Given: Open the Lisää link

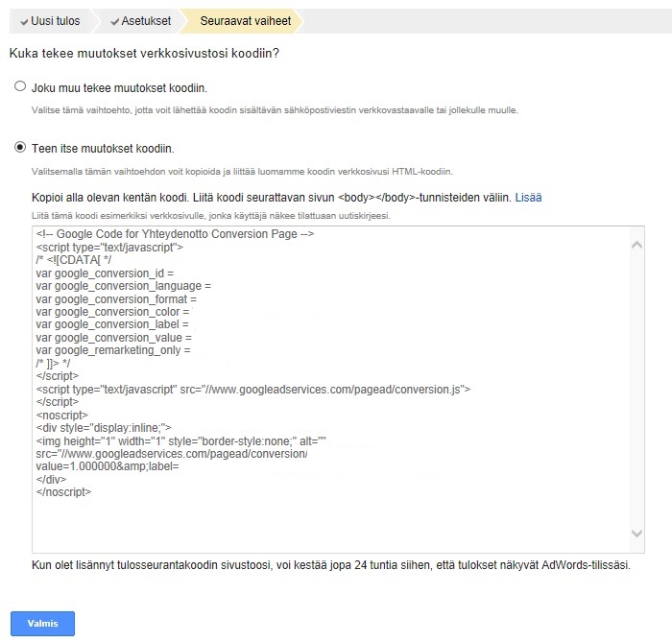Looking at the screenshot, I should [528, 198].
